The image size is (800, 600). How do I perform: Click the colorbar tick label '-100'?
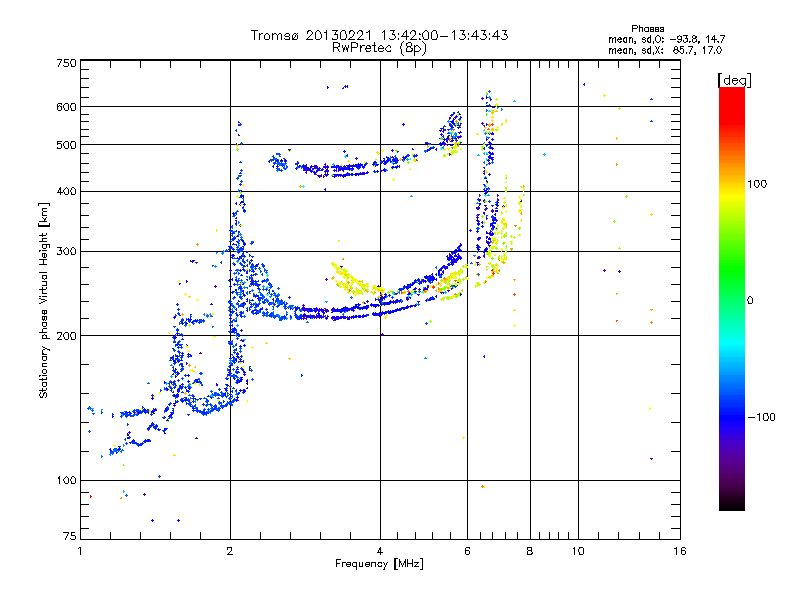pos(762,417)
